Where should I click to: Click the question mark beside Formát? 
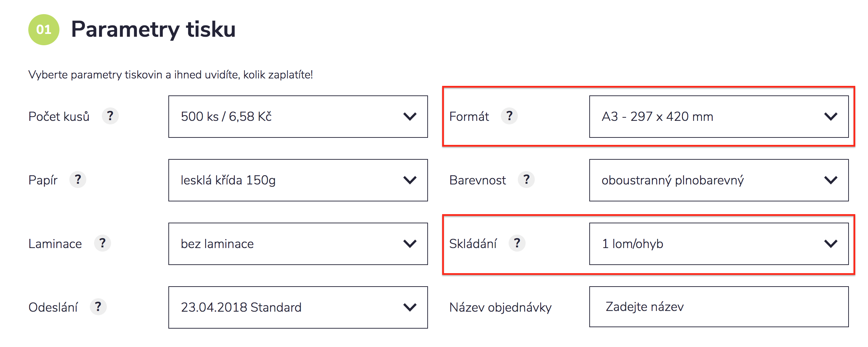[x=509, y=116]
